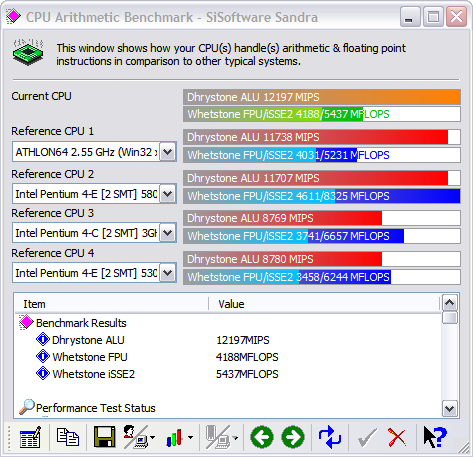
Task: Click the list scrollbar up arrow
Action: (450, 303)
